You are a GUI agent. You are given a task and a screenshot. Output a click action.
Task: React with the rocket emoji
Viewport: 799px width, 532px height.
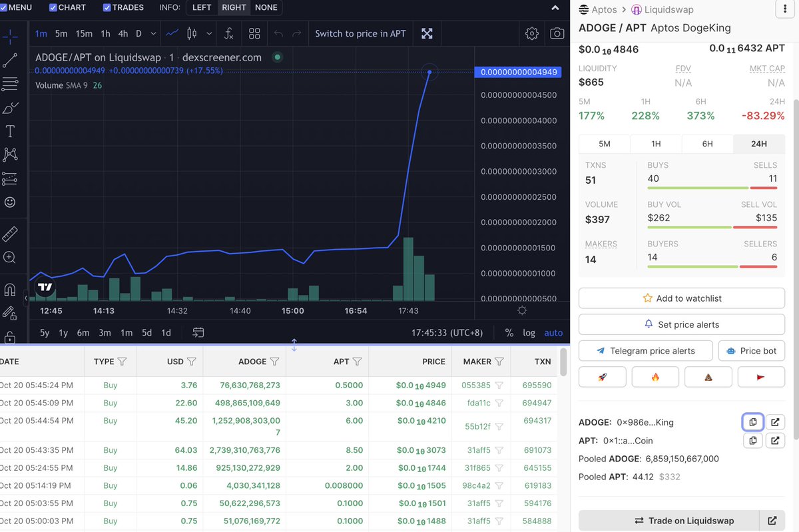602,377
